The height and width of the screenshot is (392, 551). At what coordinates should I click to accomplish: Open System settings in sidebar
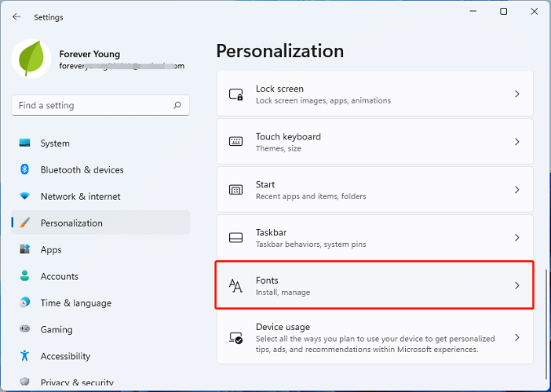tap(55, 143)
